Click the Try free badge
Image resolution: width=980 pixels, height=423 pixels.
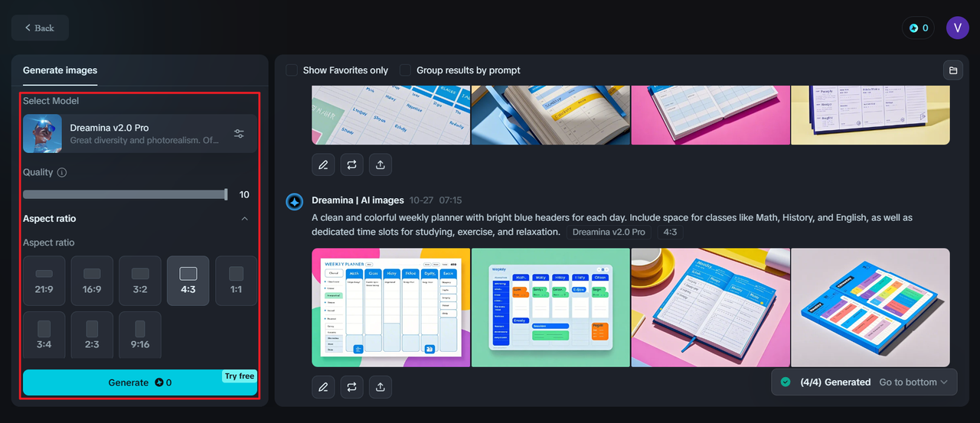240,376
